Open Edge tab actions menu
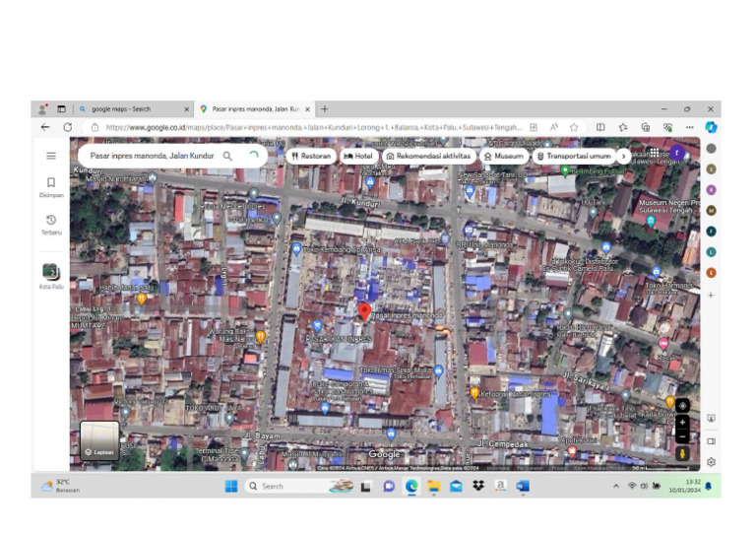 point(61,109)
